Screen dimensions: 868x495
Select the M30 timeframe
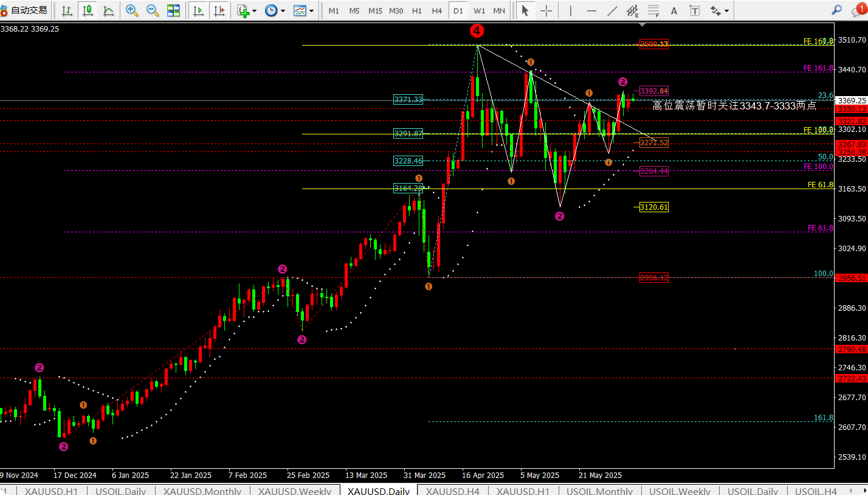tap(396, 10)
